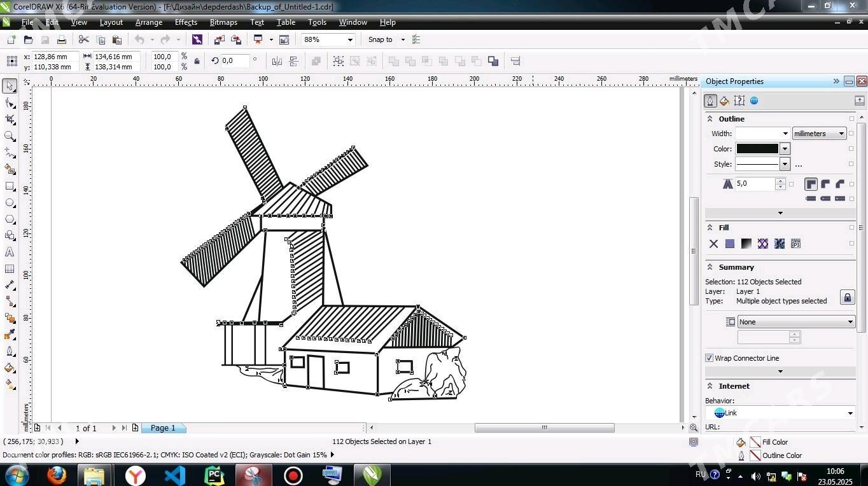Viewport: 868px width, 486px height.
Task: Open the outline Width dropdown
Action: [x=785, y=134]
